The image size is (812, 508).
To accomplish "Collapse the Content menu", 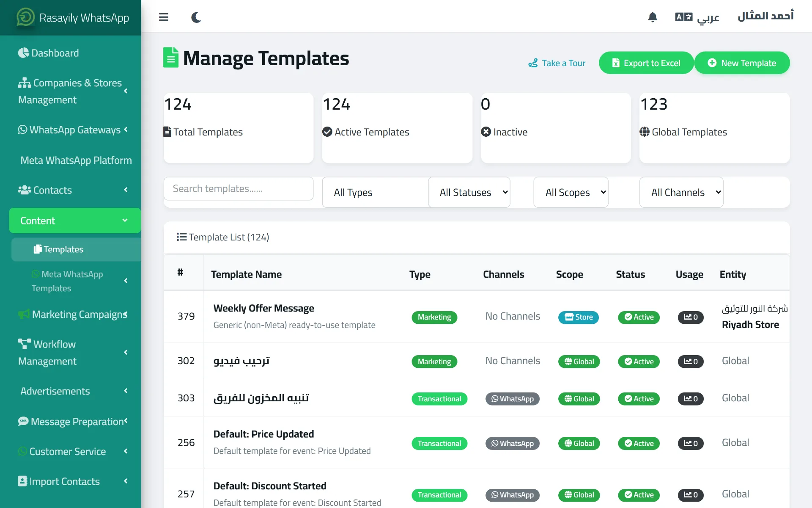I will [75, 221].
